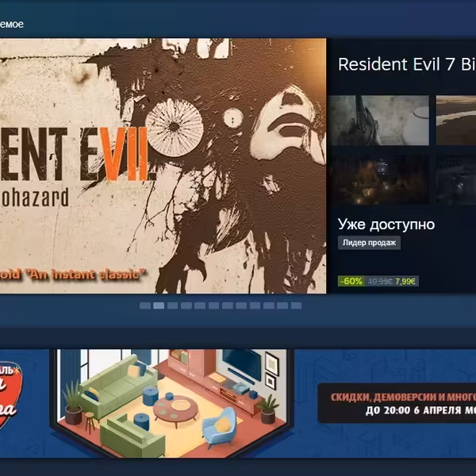Jump to the tenth carousel page dot
Viewport: 476px width, 476px height.
coord(269,305)
